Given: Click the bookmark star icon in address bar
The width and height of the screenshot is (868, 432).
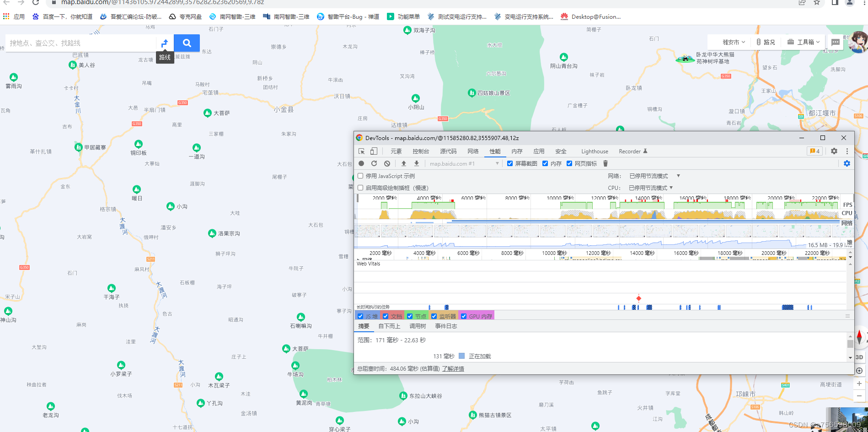Looking at the screenshot, I should point(817,2).
